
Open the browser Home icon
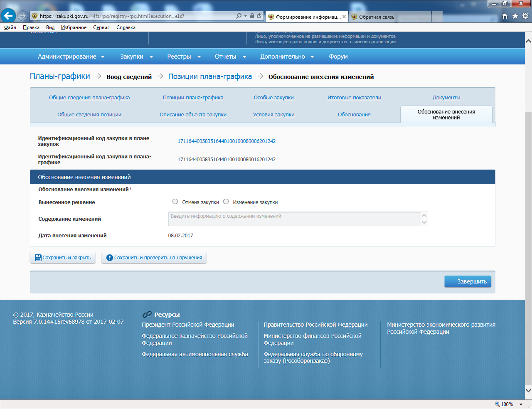point(505,16)
